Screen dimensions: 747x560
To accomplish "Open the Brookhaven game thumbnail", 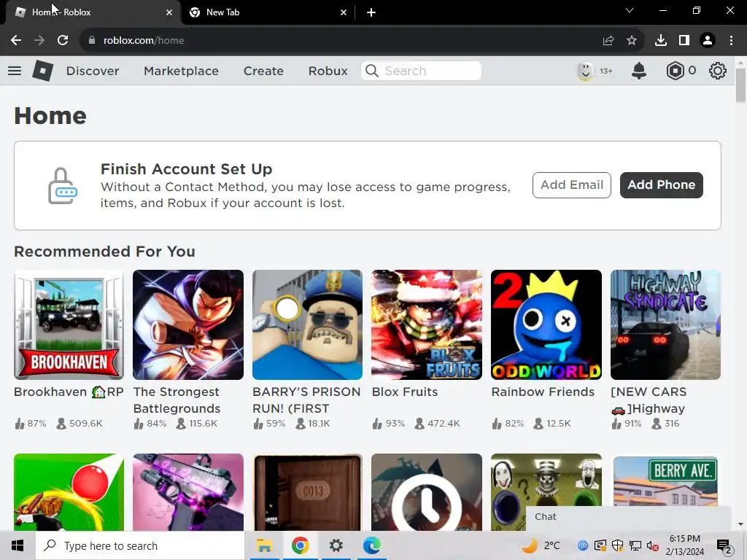I will tap(69, 324).
